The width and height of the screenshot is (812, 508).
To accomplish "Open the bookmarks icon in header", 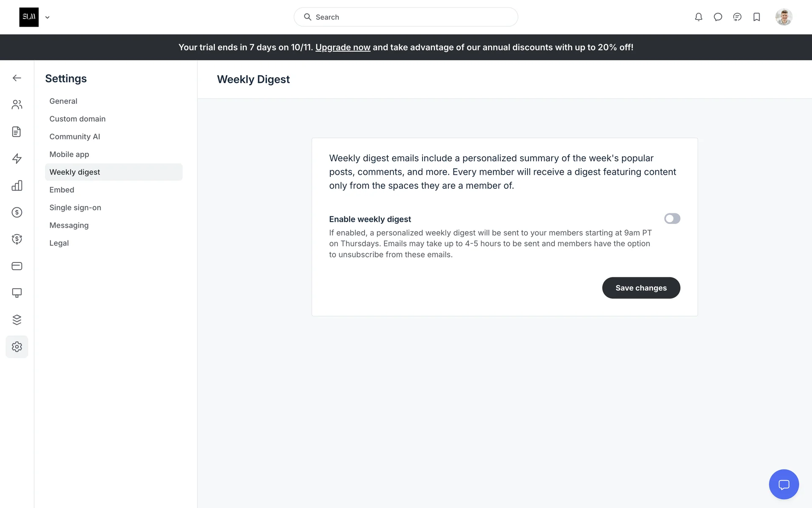I will [x=757, y=17].
